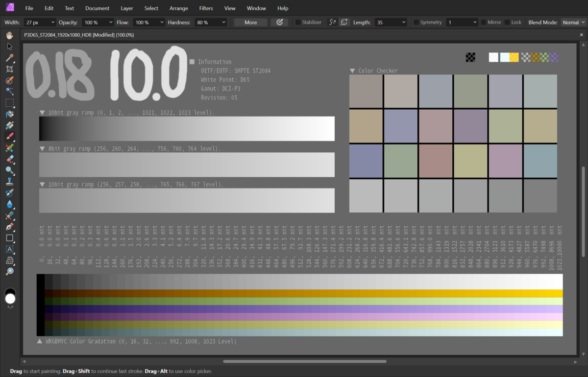Open the Layer menu

coord(126,8)
